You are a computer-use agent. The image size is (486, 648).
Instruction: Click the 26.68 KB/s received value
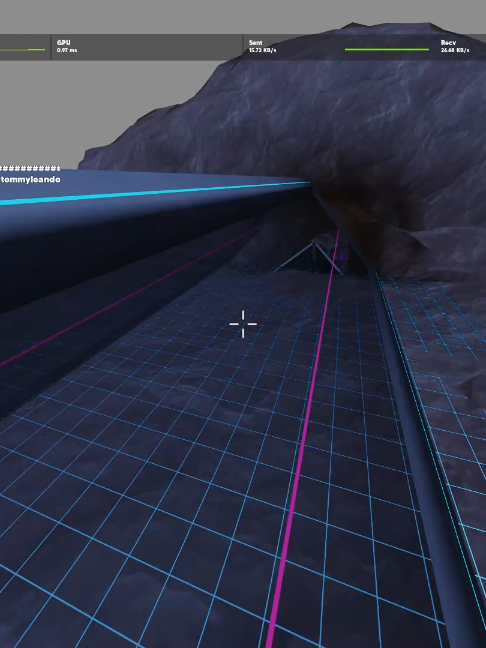(455, 50)
